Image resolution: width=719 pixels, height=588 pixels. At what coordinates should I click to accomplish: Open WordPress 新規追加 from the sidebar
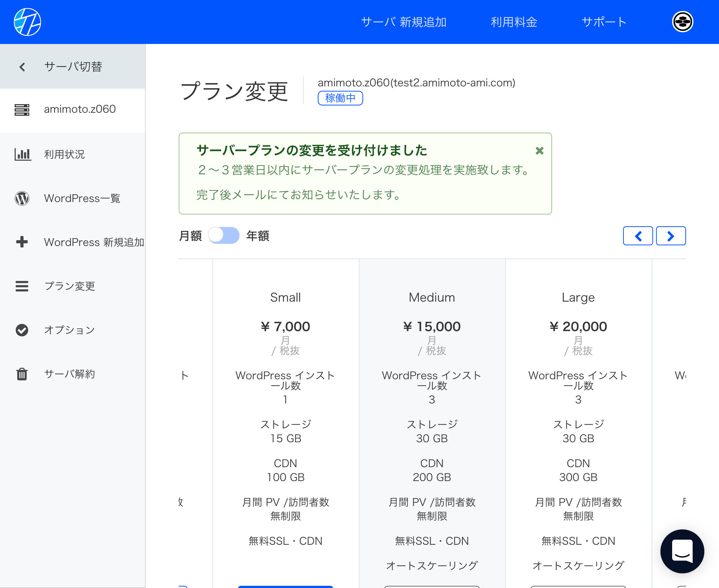[72, 242]
